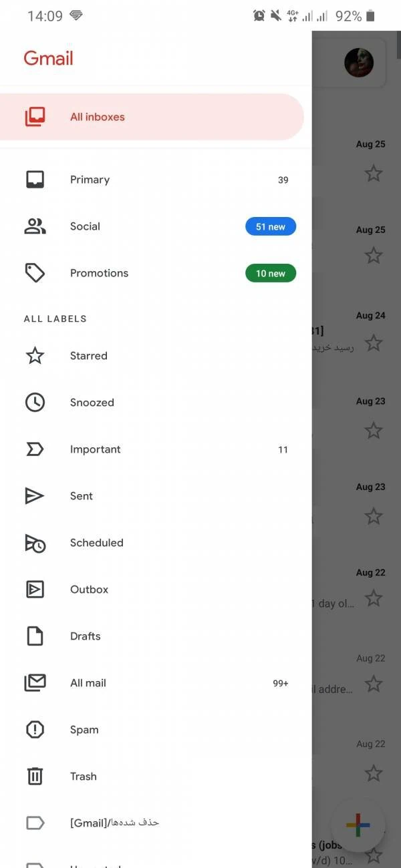Tap the Sent paper plane icon
The width and height of the screenshot is (401, 868).
click(35, 496)
